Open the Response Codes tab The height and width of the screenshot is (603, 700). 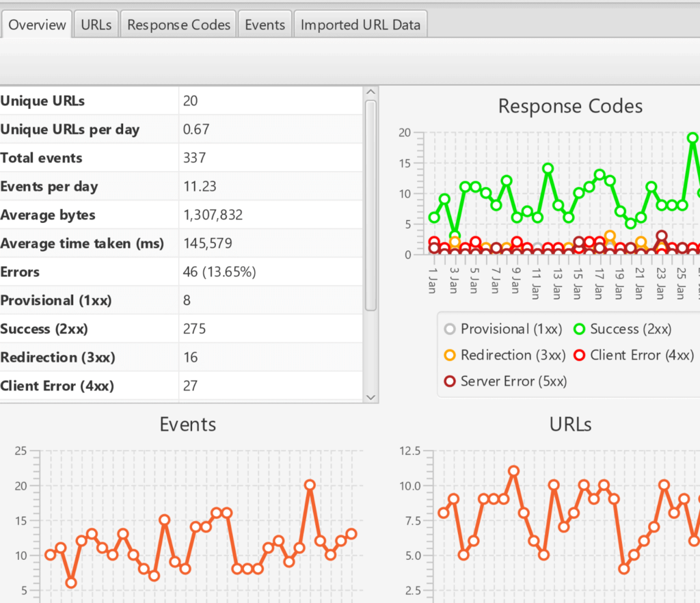click(x=178, y=25)
